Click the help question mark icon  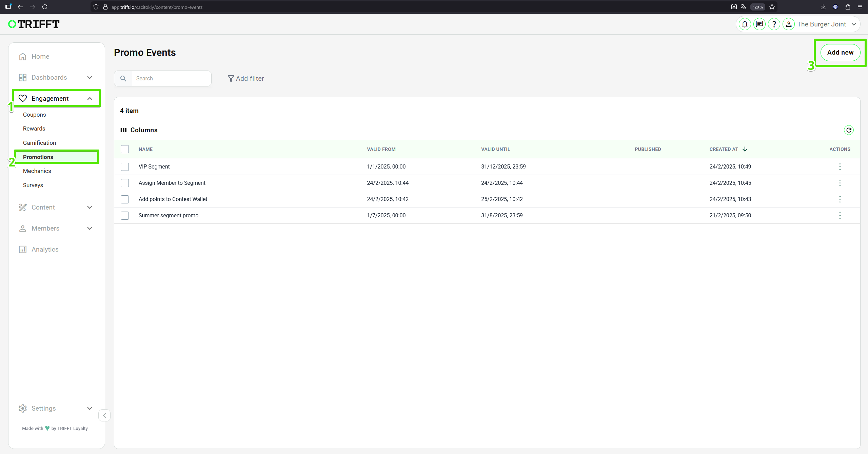(x=774, y=24)
